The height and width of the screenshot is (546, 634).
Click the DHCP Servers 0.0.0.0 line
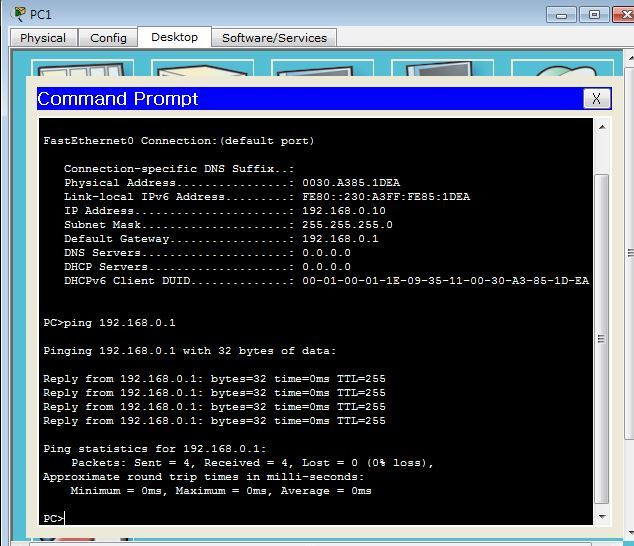pyautogui.click(x=207, y=267)
